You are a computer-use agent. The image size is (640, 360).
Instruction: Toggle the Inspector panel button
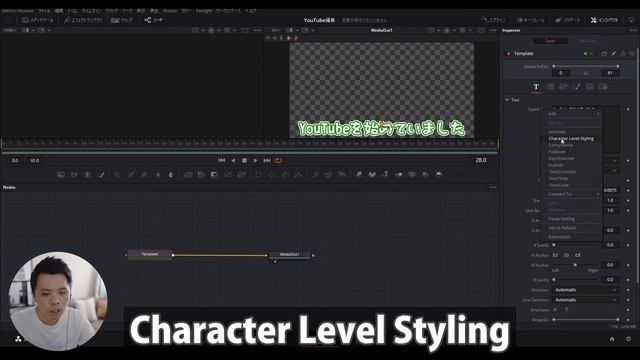[604, 20]
